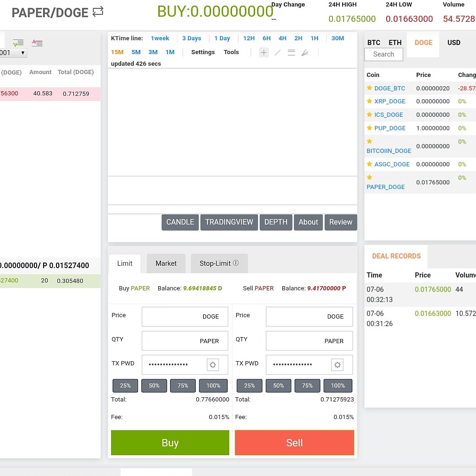
Task: Show the DEPTH chart
Action: (x=276, y=222)
